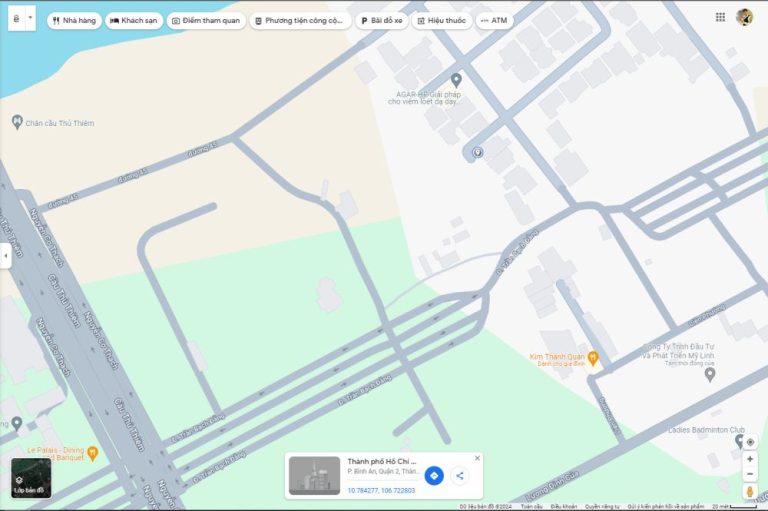Click the Chân cầu Thủ Thiêm marker

coord(17,122)
